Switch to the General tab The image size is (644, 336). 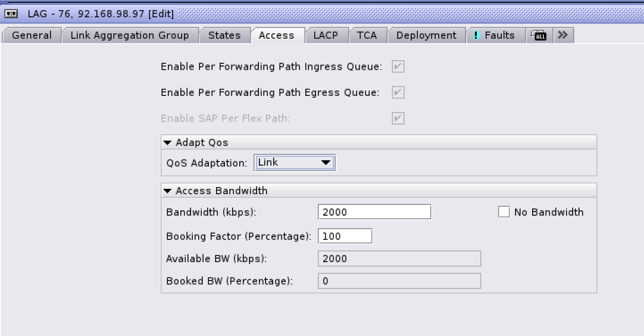point(32,36)
